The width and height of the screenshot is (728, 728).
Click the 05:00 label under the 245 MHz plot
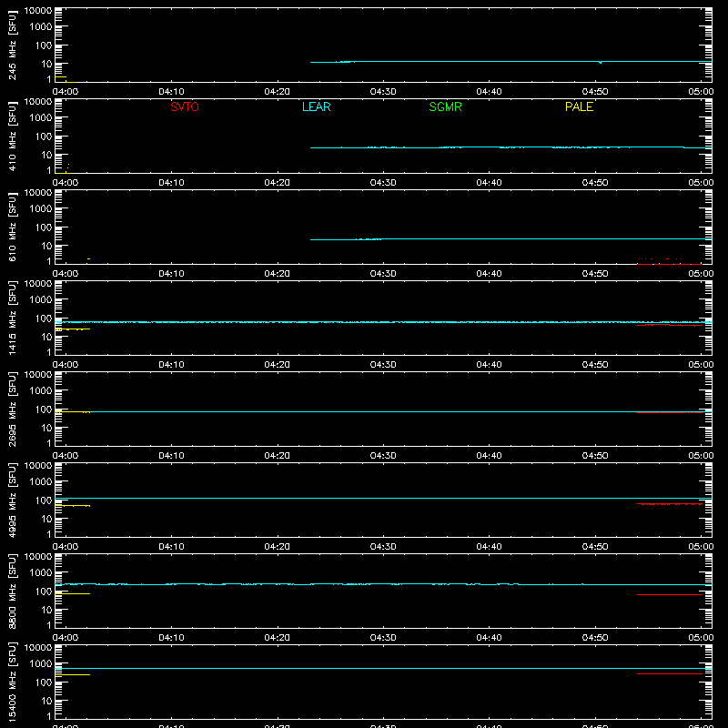click(701, 92)
